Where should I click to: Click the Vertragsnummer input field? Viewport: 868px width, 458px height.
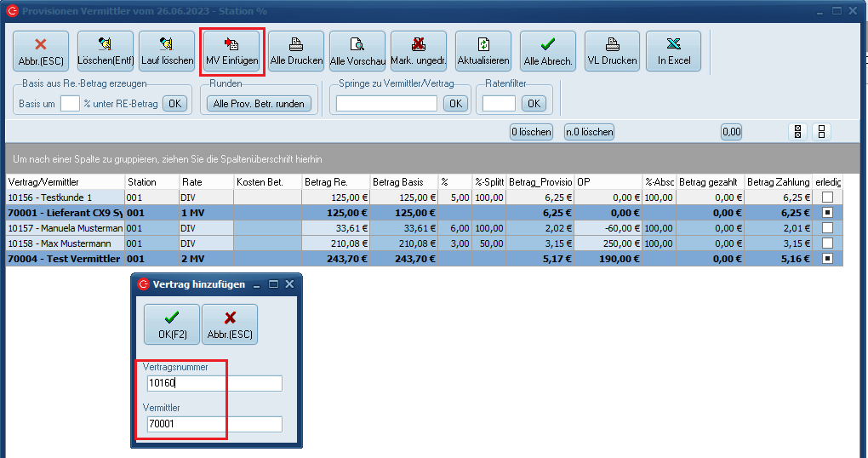pos(213,383)
